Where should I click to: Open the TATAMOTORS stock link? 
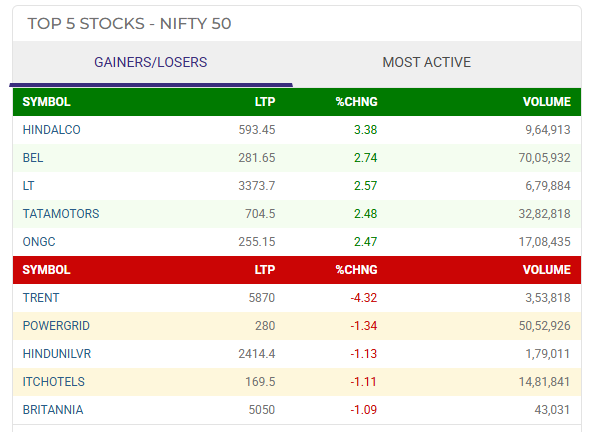pos(61,214)
